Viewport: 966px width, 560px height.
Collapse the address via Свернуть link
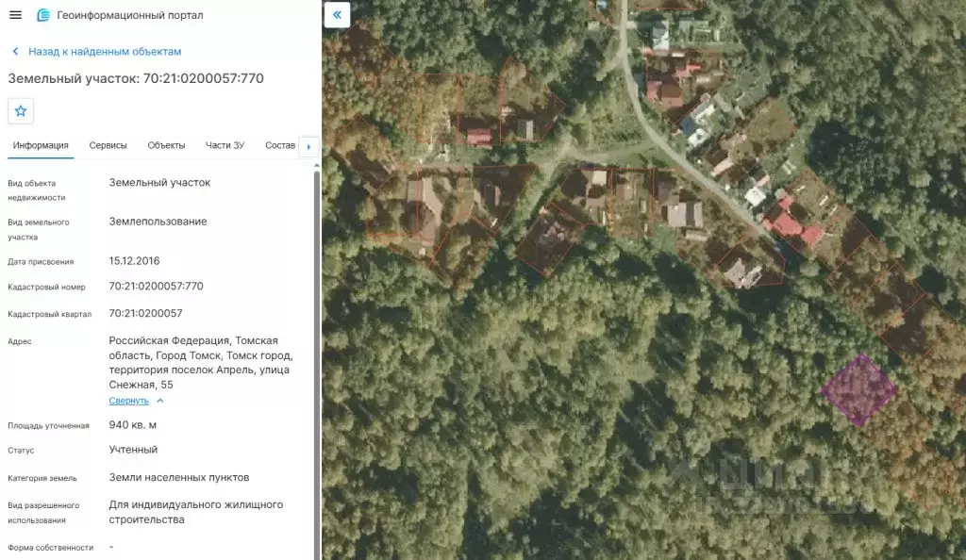click(128, 401)
